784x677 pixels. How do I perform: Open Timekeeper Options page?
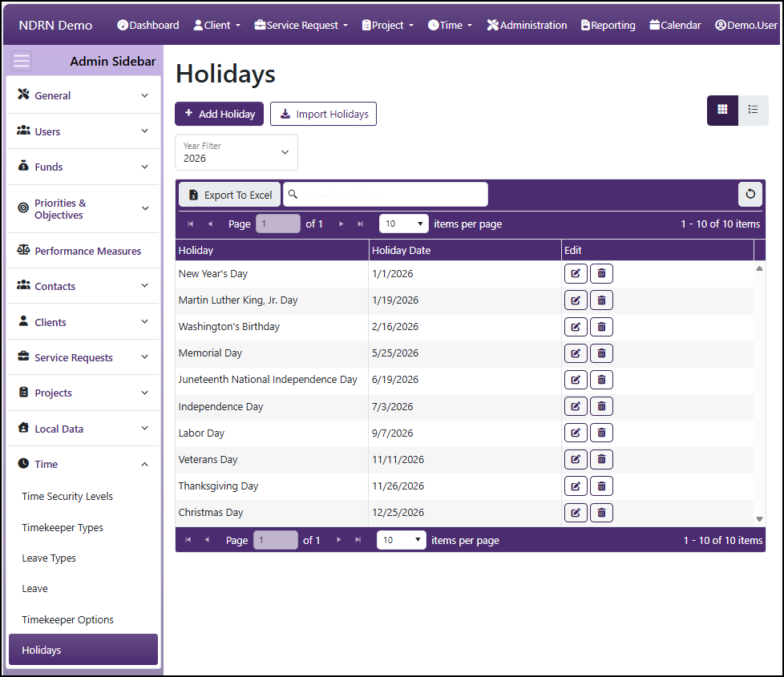click(68, 619)
